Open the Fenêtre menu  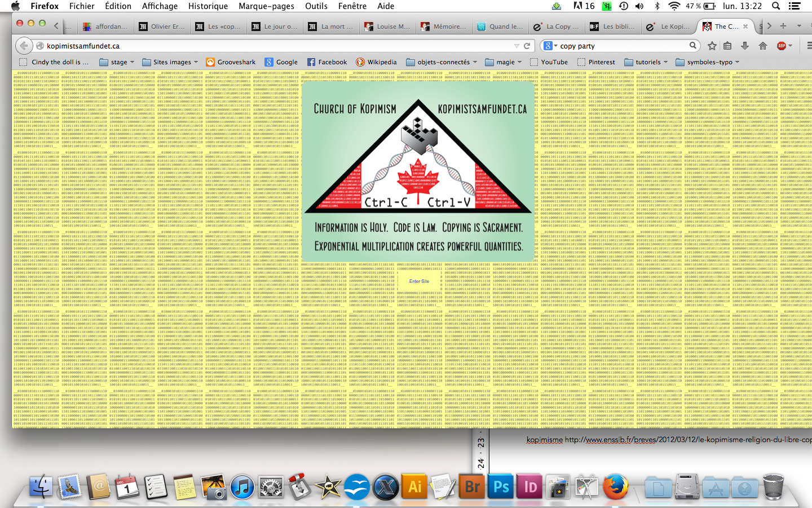click(x=352, y=6)
